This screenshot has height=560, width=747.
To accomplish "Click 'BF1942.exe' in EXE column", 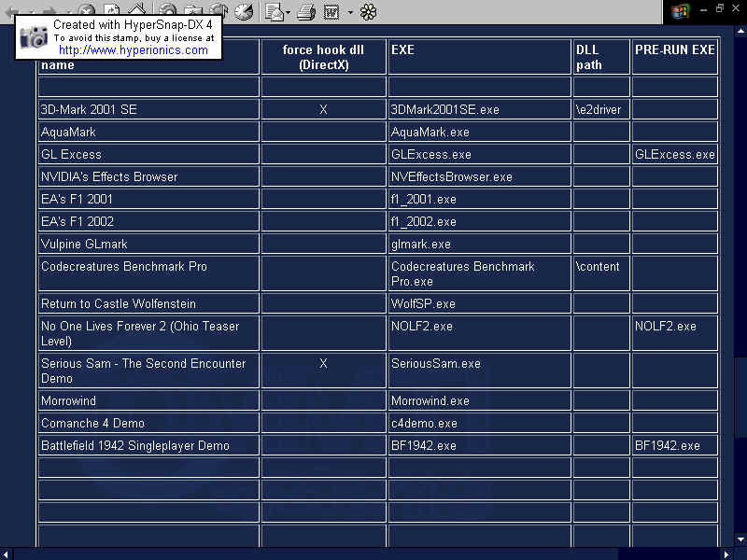I will click(x=479, y=445).
